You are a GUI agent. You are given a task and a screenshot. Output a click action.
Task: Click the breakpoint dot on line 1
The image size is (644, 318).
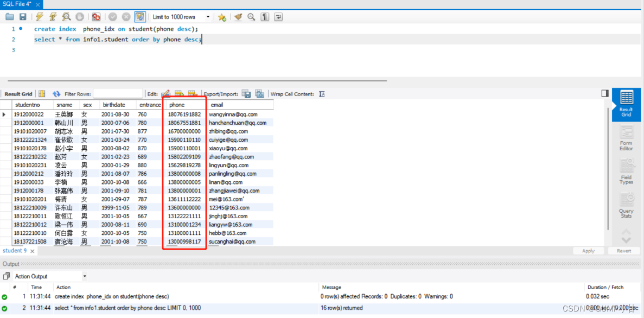coord(21,29)
